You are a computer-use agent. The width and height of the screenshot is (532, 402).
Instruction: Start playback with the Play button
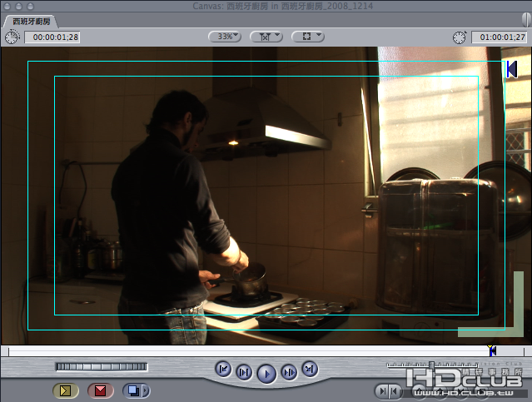click(266, 374)
